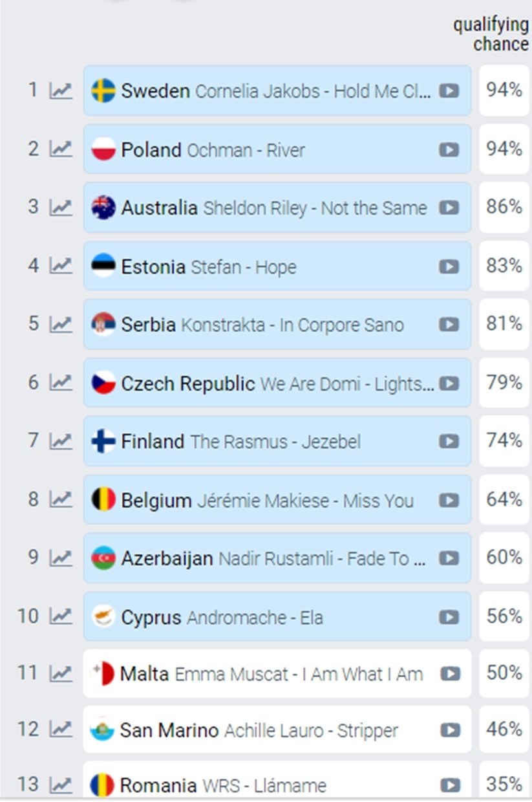
Task: Click the Serbia Konstrakta entry
Action: coord(277,324)
